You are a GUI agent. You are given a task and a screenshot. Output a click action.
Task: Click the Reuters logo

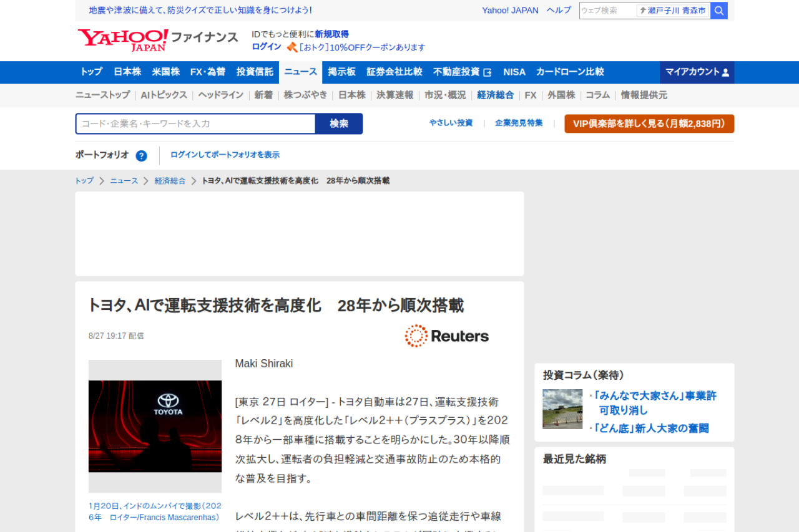447,336
